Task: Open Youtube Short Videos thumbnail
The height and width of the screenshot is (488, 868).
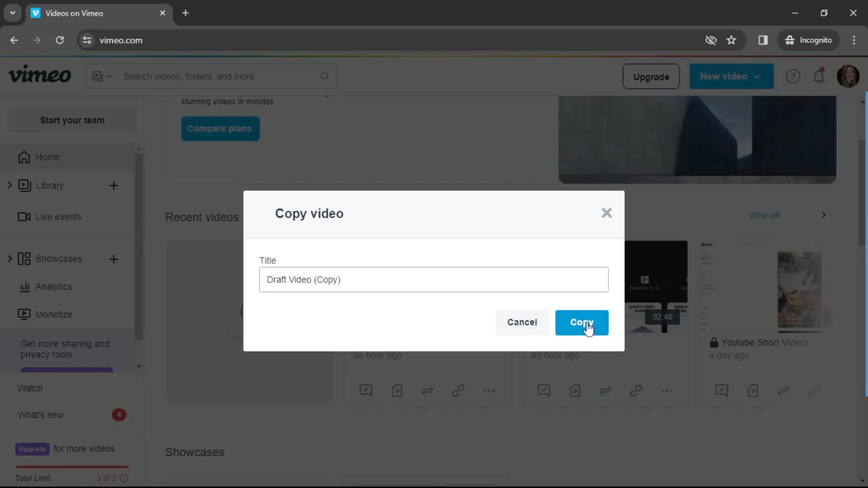Action: (x=767, y=286)
